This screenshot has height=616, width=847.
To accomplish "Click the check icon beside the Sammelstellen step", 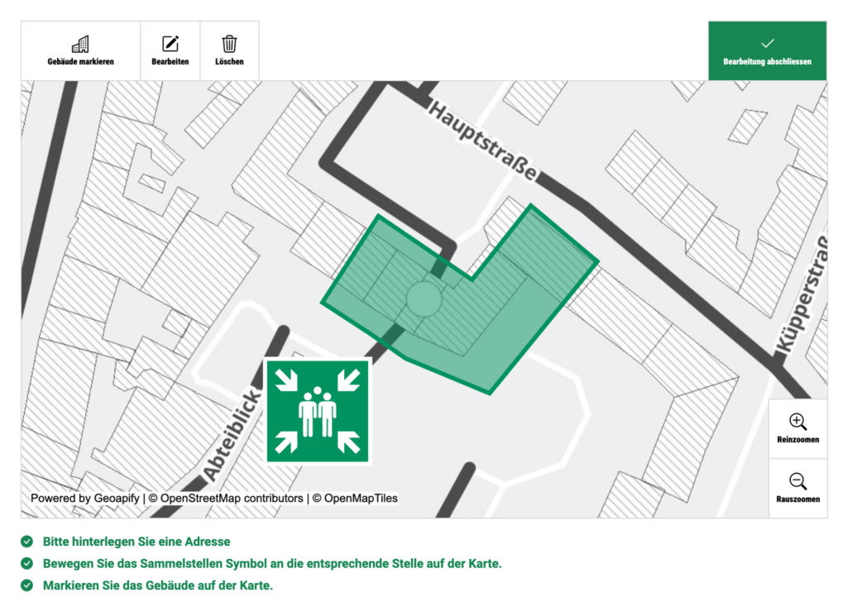I will tap(27, 564).
